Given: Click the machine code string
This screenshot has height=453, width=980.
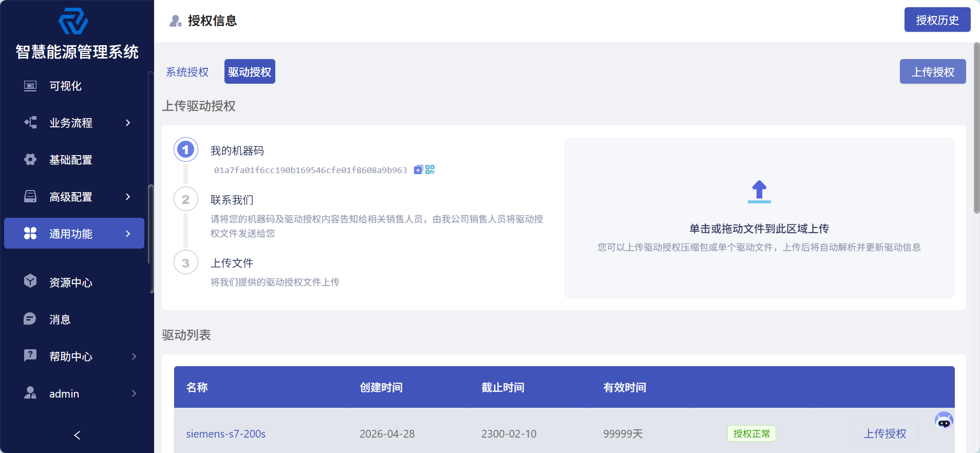Looking at the screenshot, I should [311, 170].
